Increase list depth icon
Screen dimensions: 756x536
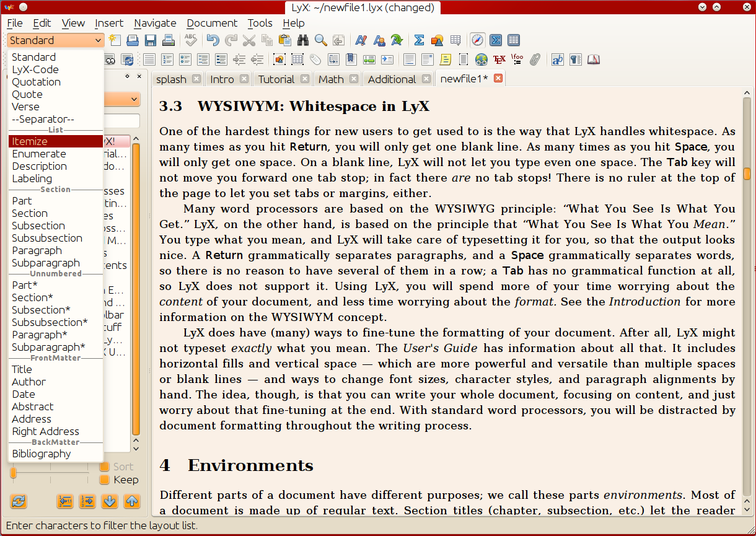tap(239, 59)
